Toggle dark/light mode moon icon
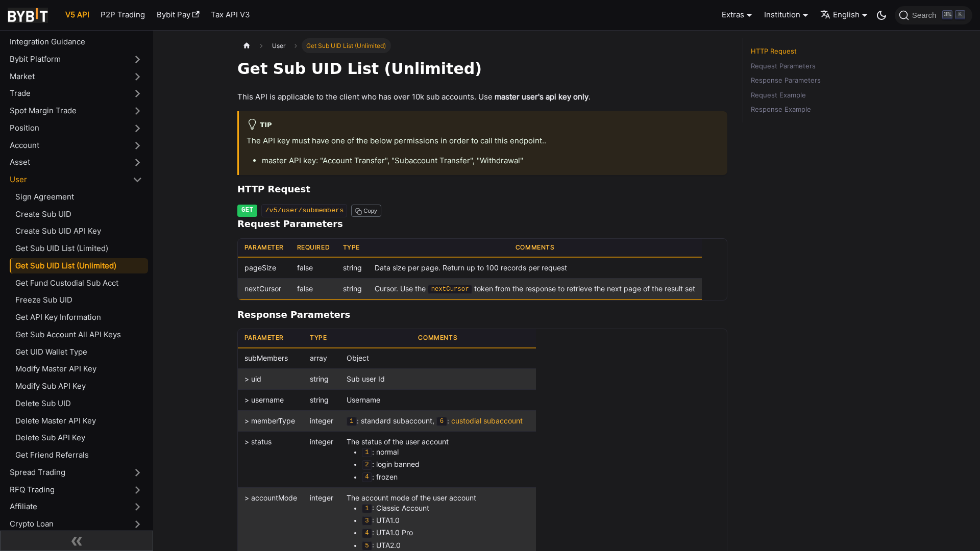The width and height of the screenshot is (980, 551). coord(881,15)
